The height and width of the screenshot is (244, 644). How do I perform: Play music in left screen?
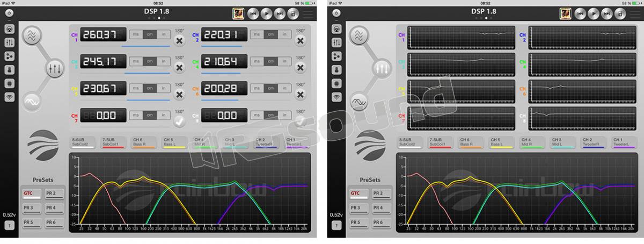[266, 14]
